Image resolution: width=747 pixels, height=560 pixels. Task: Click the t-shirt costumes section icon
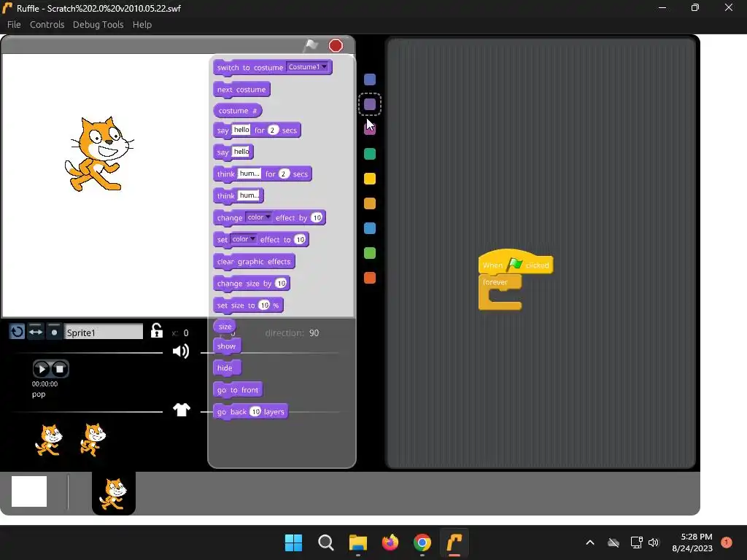click(x=182, y=410)
